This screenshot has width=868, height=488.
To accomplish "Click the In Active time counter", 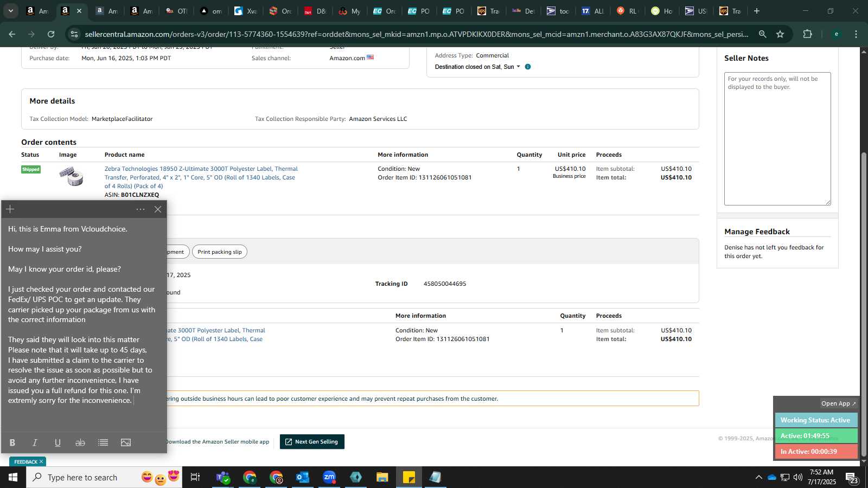I will [816, 452].
